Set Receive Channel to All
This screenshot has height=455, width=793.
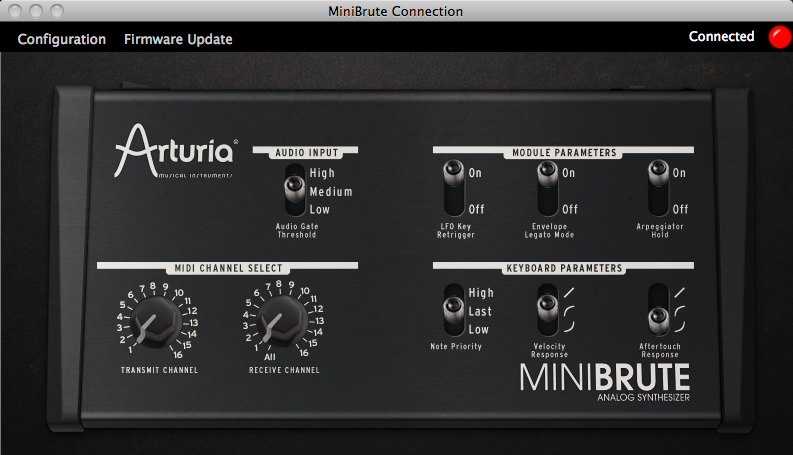270,357
